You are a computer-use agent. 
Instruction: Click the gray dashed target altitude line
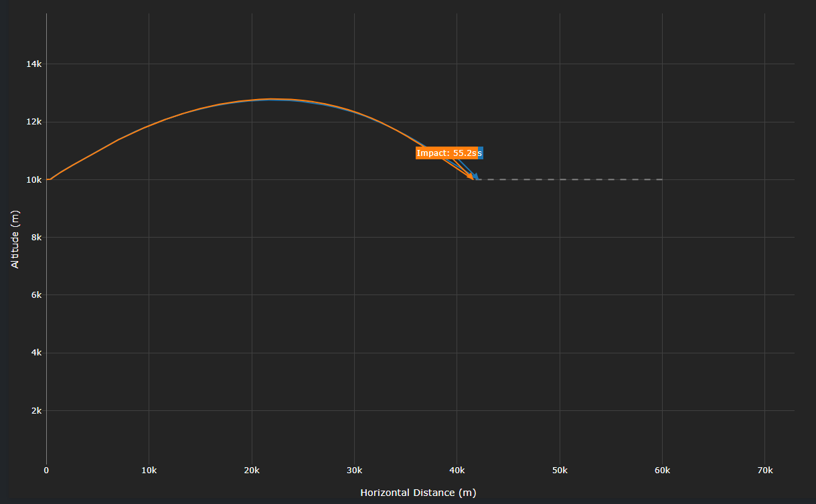[x=569, y=179]
